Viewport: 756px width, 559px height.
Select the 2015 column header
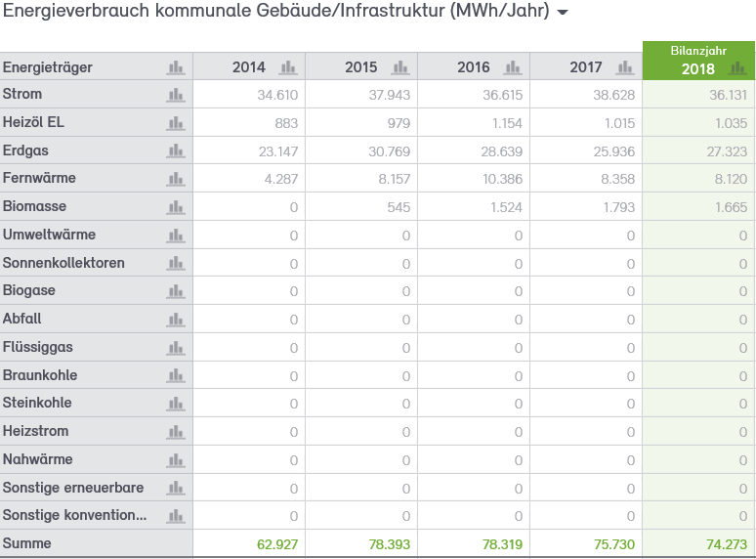coord(361,67)
